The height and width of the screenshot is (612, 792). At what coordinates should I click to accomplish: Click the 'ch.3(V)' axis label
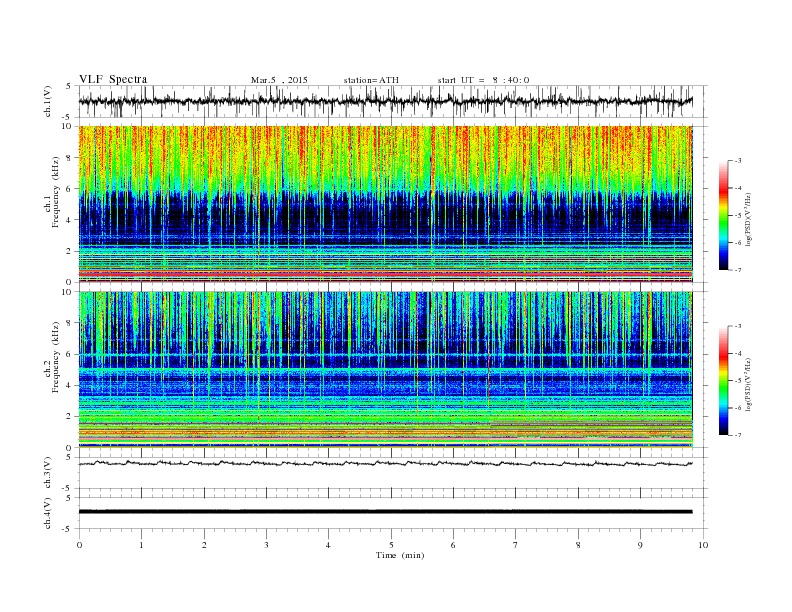48,473
